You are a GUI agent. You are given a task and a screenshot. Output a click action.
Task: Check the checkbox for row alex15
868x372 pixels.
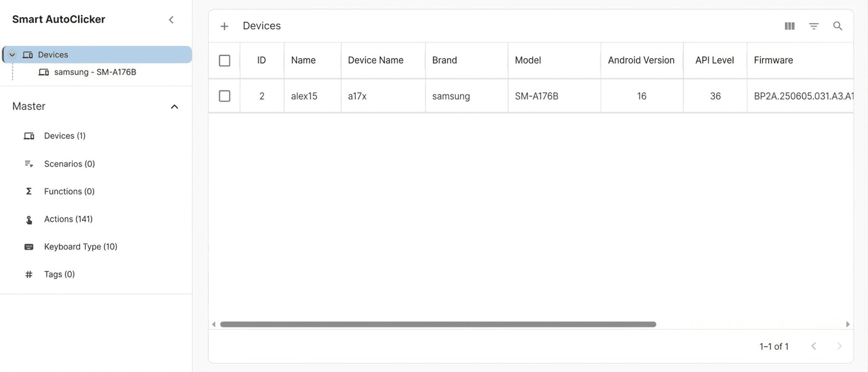coord(224,96)
